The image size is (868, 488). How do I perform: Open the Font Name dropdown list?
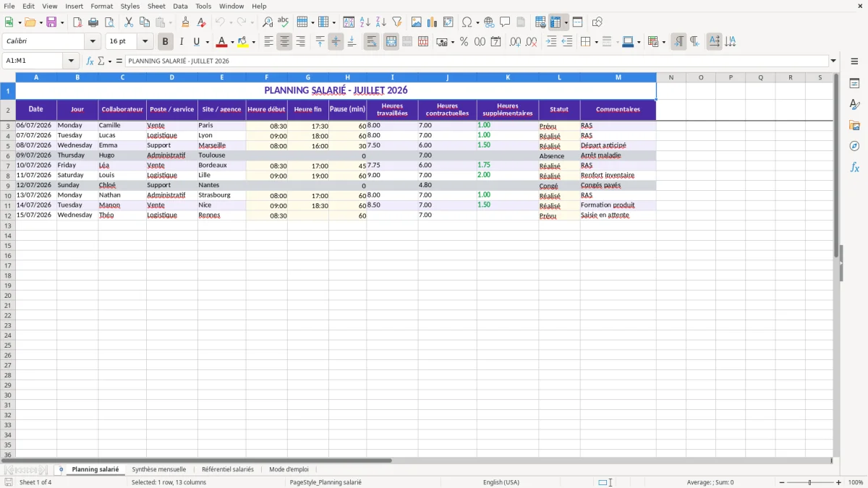[x=93, y=42]
